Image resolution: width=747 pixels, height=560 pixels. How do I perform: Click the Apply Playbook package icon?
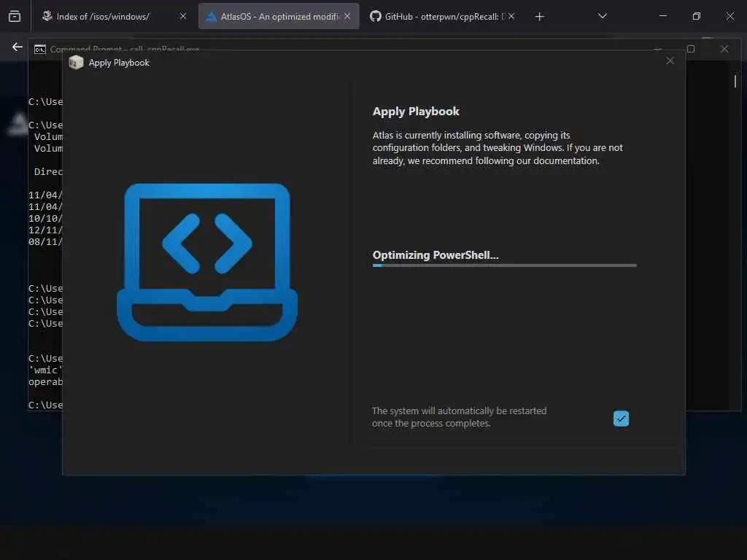pos(76,63)
